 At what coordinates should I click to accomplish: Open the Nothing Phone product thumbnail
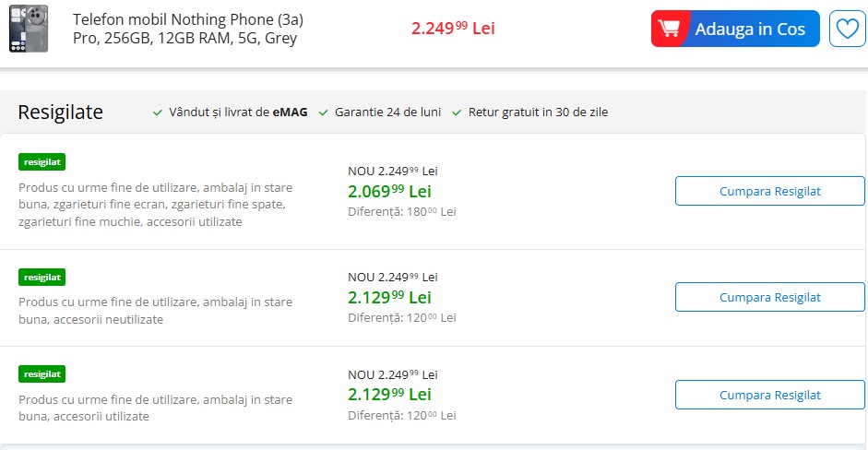coord(29,29)
